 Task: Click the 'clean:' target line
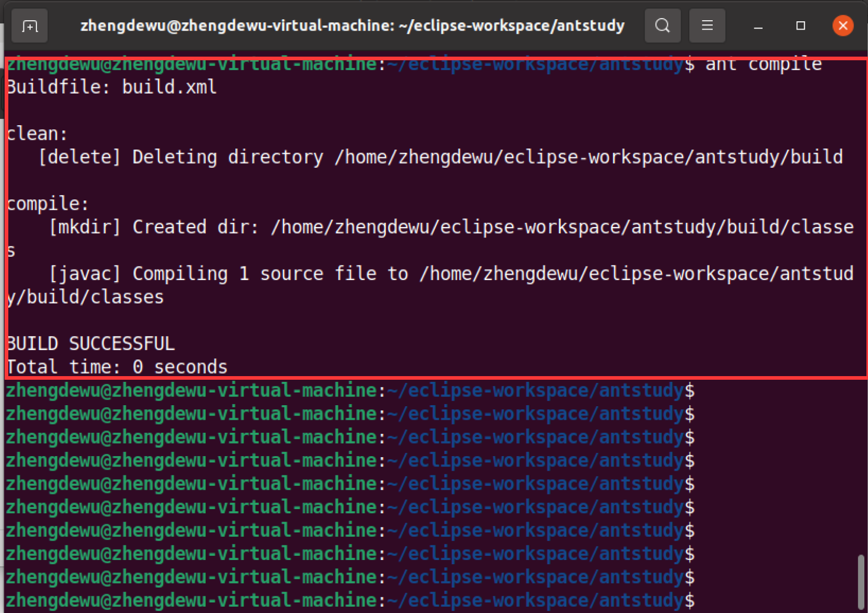pos(37,134)
